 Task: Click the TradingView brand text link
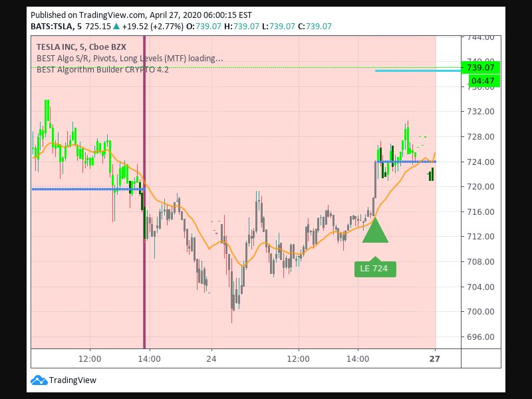coord(72,380)
